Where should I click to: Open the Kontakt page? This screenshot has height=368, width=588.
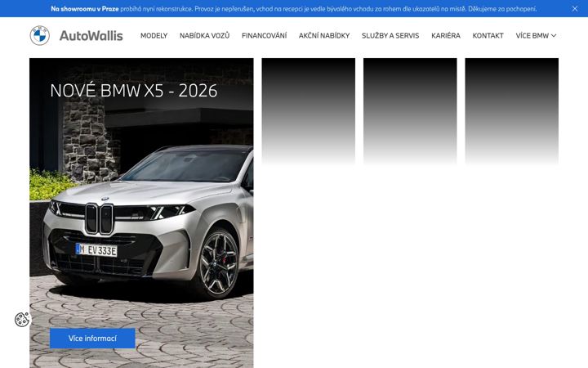(x=488, y=36)
